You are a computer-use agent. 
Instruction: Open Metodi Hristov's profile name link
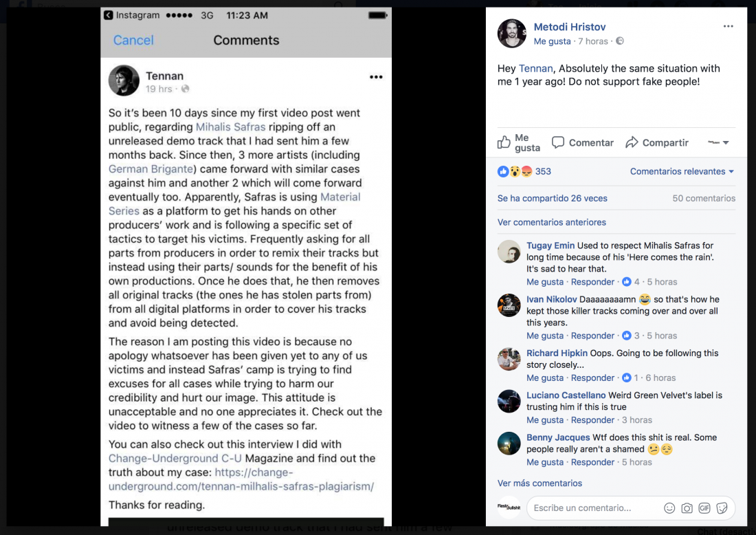coord(570,27)
